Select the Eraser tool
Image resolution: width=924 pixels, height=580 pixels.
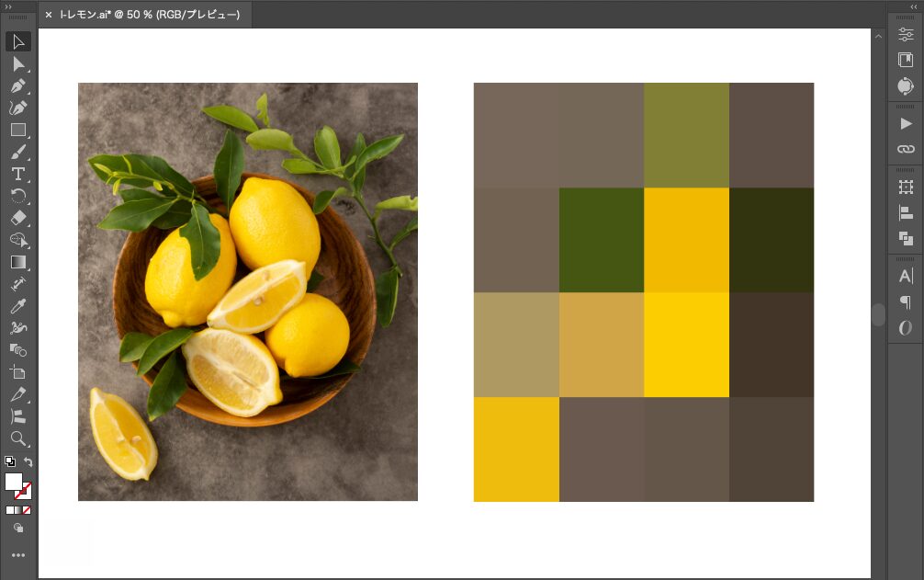[18, 218]
